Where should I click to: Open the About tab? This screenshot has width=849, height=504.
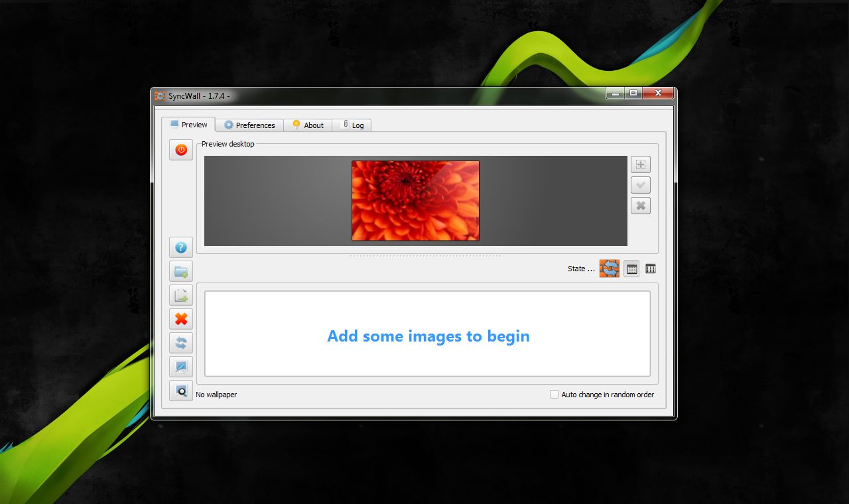(308, 125)
